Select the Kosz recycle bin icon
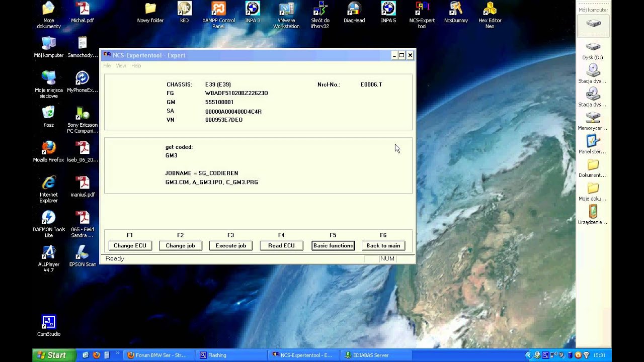 coord(48,117)
